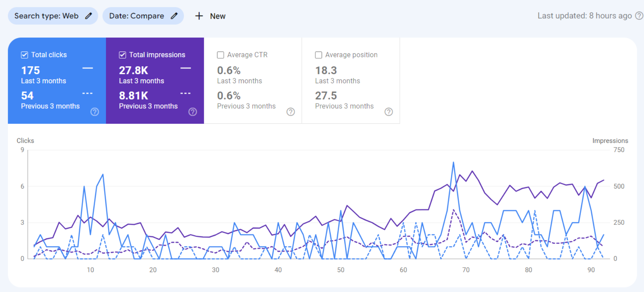Open the Date: Compare filter

136,16
